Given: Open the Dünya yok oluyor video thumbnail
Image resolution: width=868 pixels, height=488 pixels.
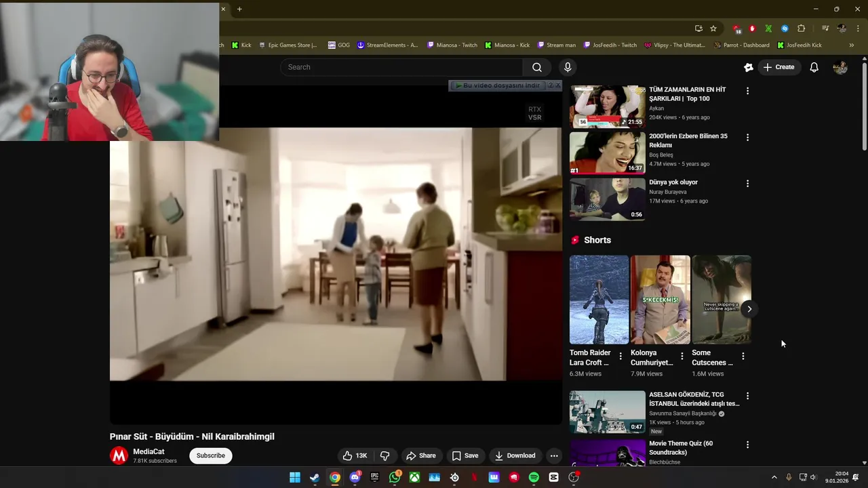Looking at the screenshot, I should [607, 199].
